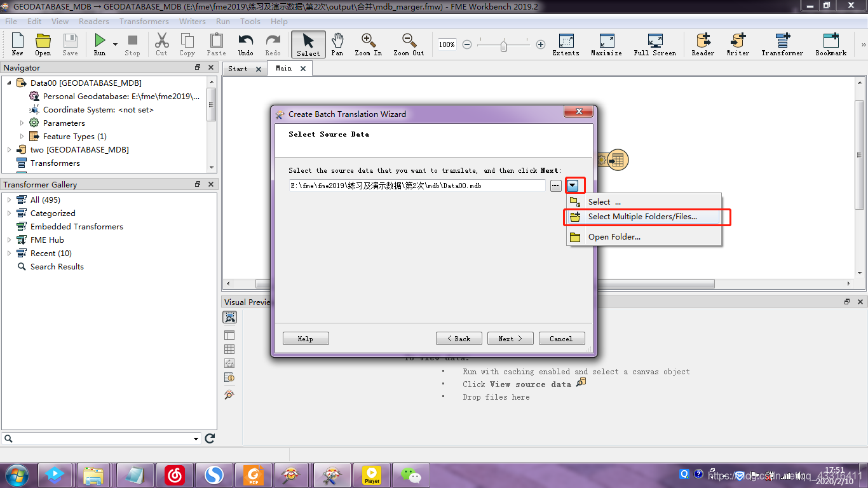Expand the Feature Types (1) node
868x488 pixels.
pos(22,136)
